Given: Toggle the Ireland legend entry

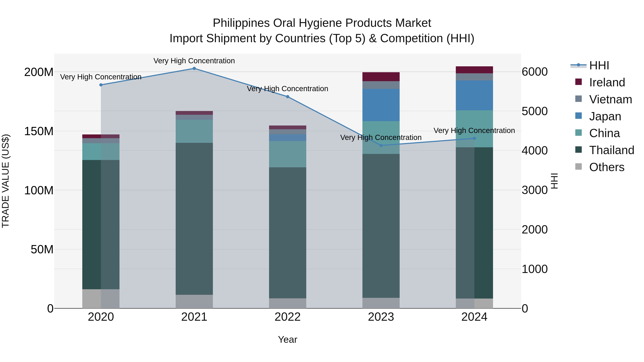Looking at the screenshot, I should 600,82.
